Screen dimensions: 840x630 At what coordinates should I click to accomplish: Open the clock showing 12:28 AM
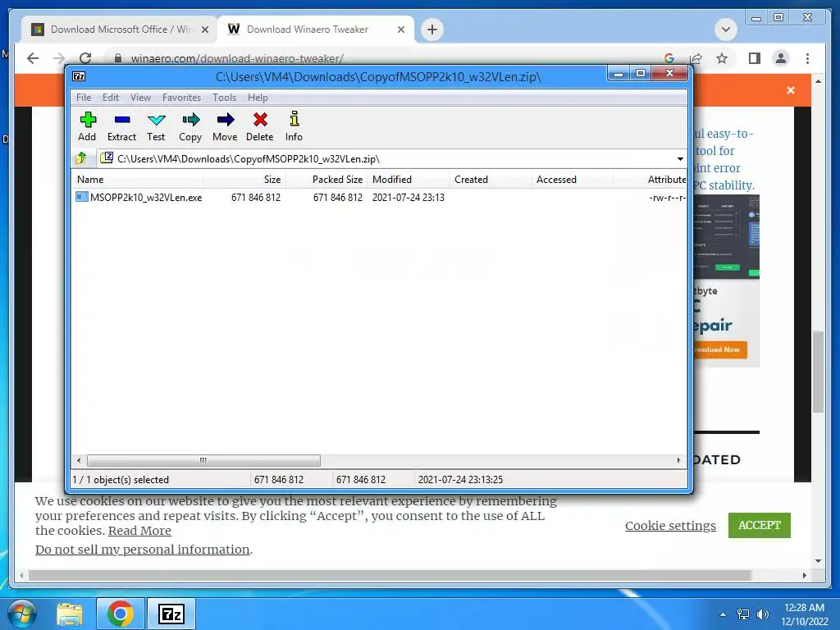click(x=804, y=614)
